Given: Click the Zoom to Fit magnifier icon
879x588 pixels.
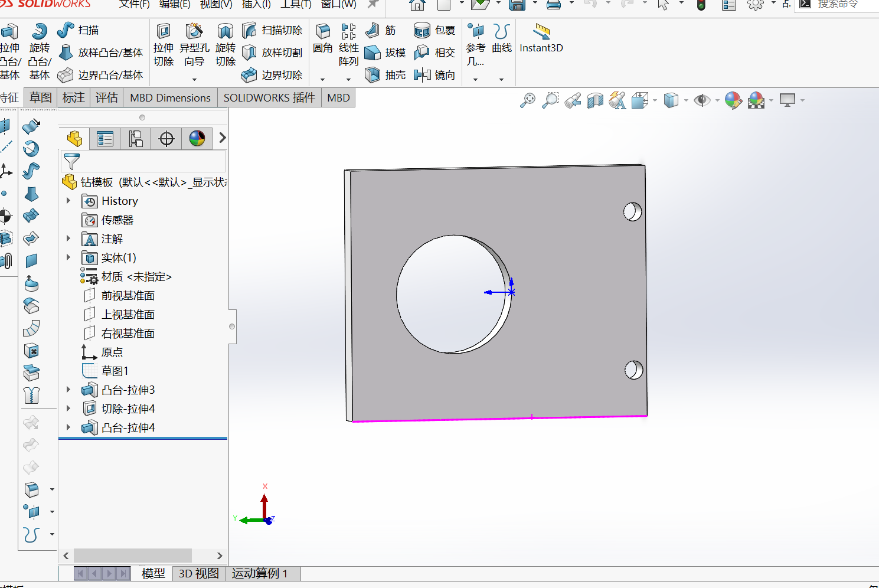Looking at the screenshot, I should pyautogui.click(x=528, y=100).
